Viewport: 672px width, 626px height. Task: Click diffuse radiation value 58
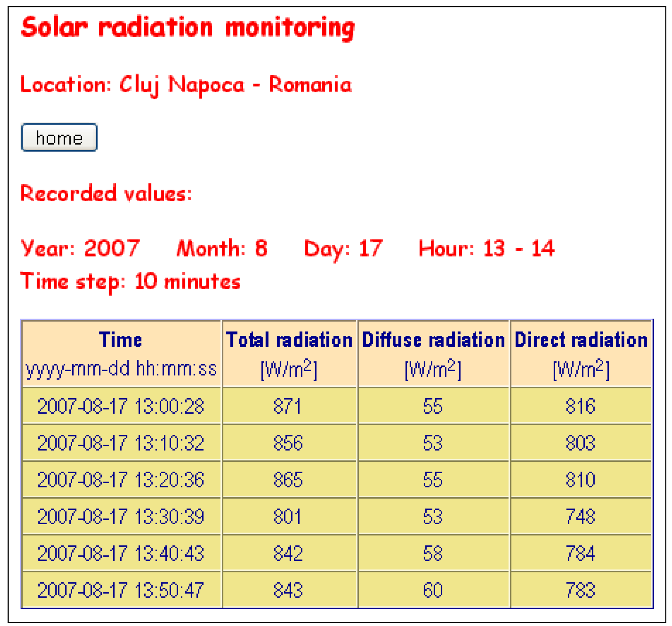pyautogui.click(x=433, y=553)
